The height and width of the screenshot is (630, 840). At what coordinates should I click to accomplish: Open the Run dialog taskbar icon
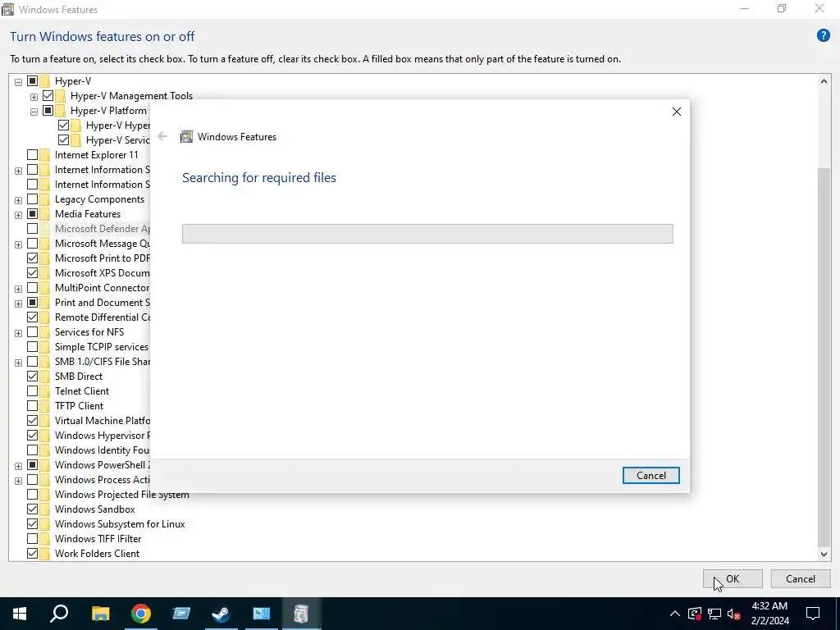[x=181, y=614]
